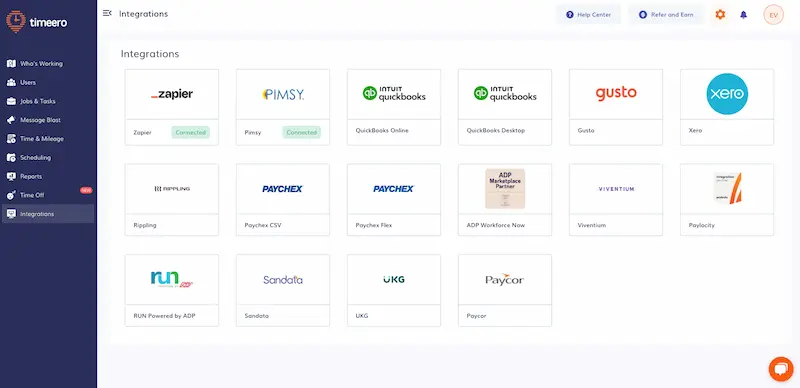Open the QuickBooks Online label
Viewport: 800px width, 388px height.
[x=382, y=131]
